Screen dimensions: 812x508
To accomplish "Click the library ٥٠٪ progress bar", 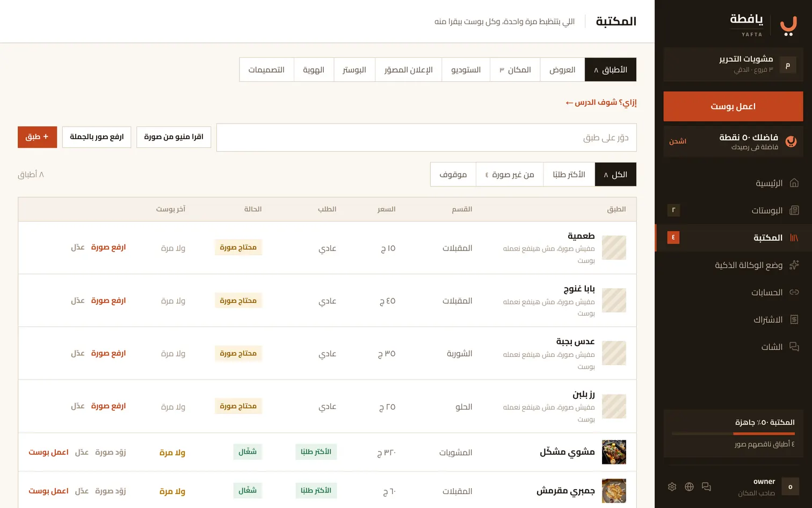I will tap(733, 433).
